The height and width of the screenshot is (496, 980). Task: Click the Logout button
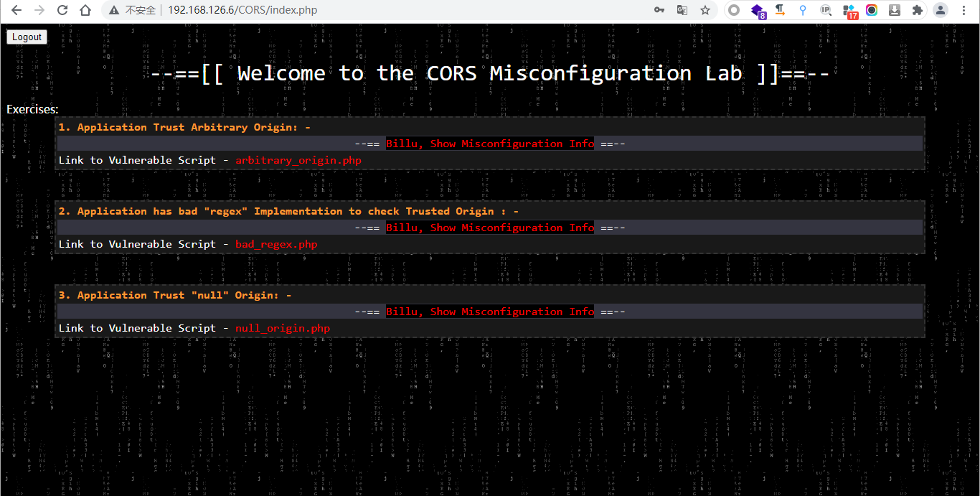[26, 36]
